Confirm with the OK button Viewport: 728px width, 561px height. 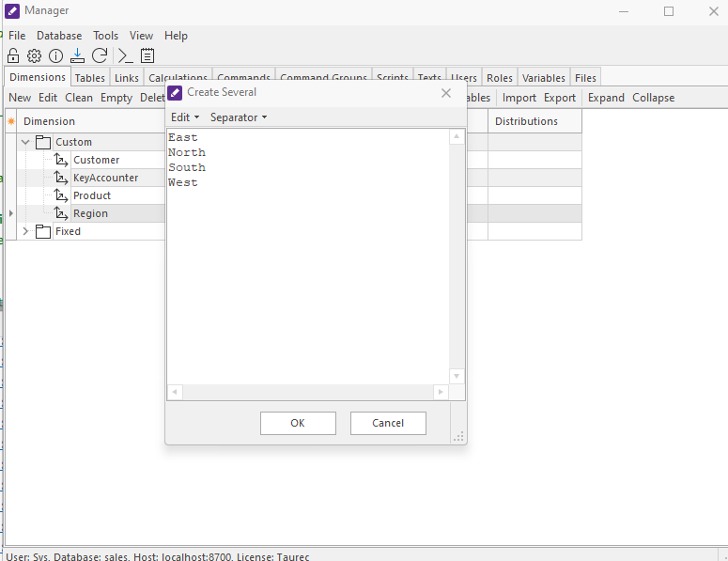(298, 423)
